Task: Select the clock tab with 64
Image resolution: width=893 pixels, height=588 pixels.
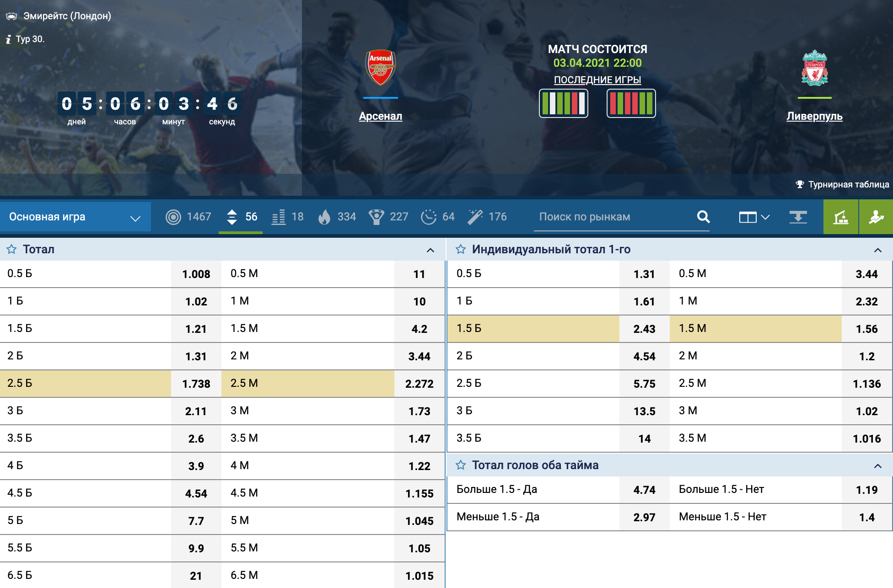Action: [x=438, y=217]
